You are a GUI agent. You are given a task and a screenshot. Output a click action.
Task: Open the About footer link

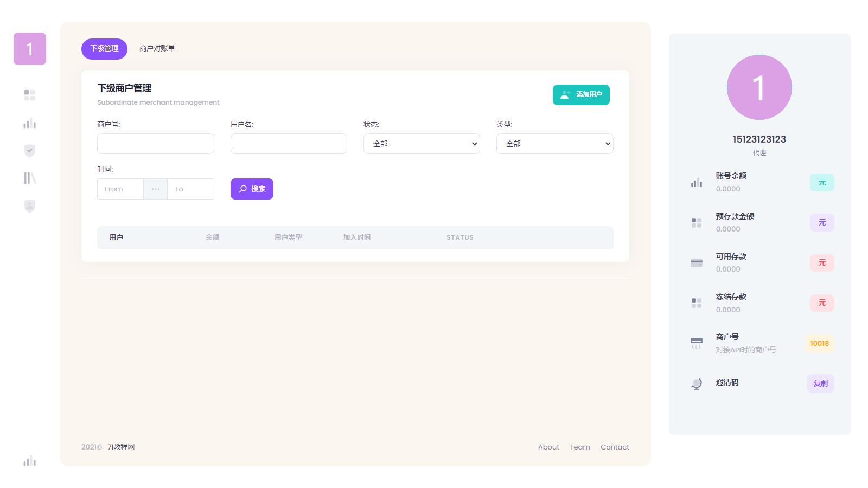click(548, 447)
